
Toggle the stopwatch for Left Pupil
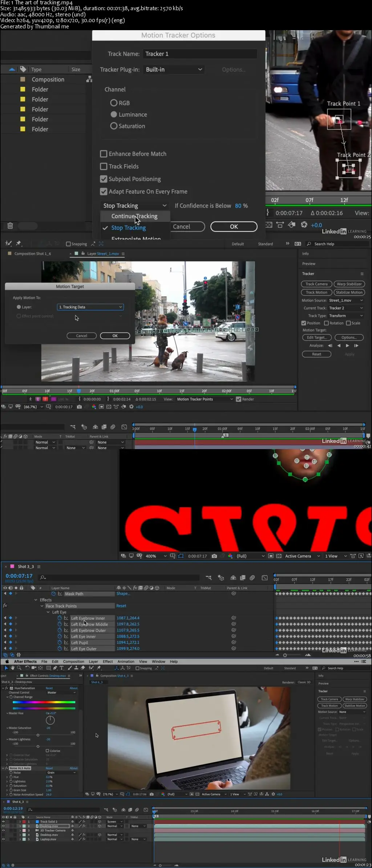pyautogui.click(x=60, y=643)
